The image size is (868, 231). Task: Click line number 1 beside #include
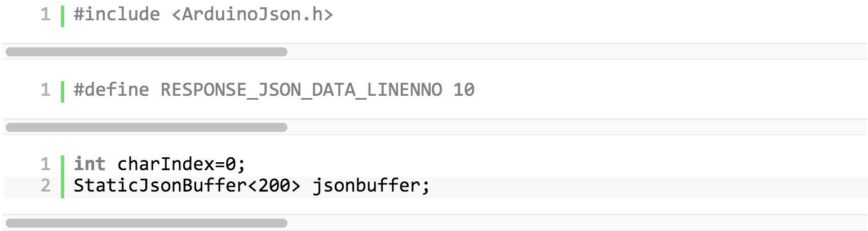[46, 15]
